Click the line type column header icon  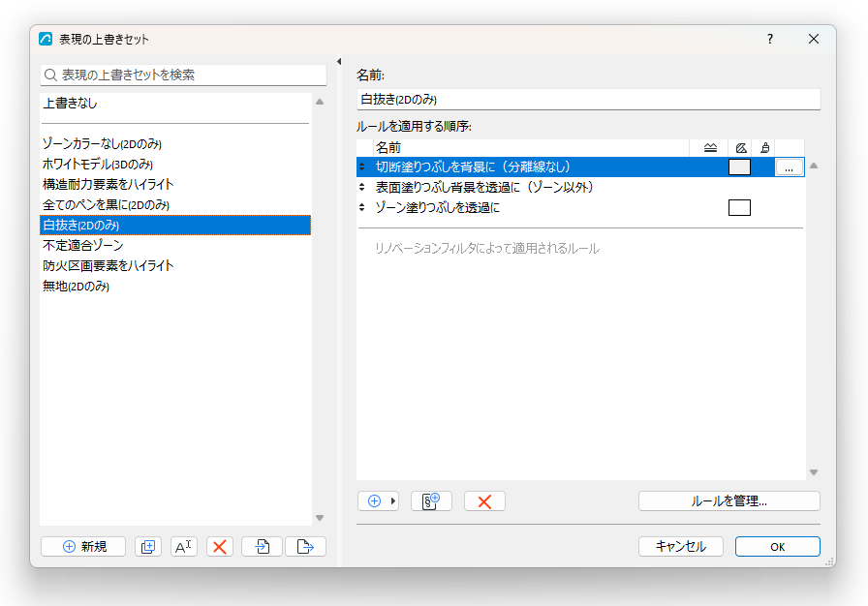710,148
